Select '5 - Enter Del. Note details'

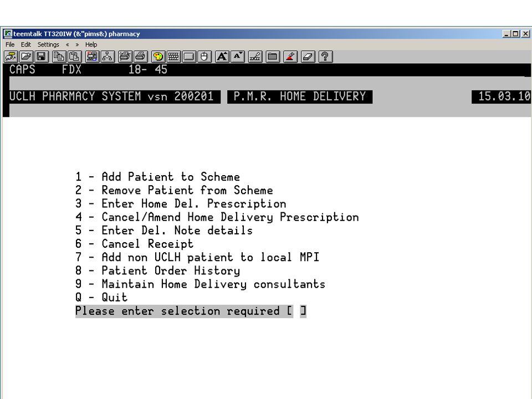(x=164, y=231)
